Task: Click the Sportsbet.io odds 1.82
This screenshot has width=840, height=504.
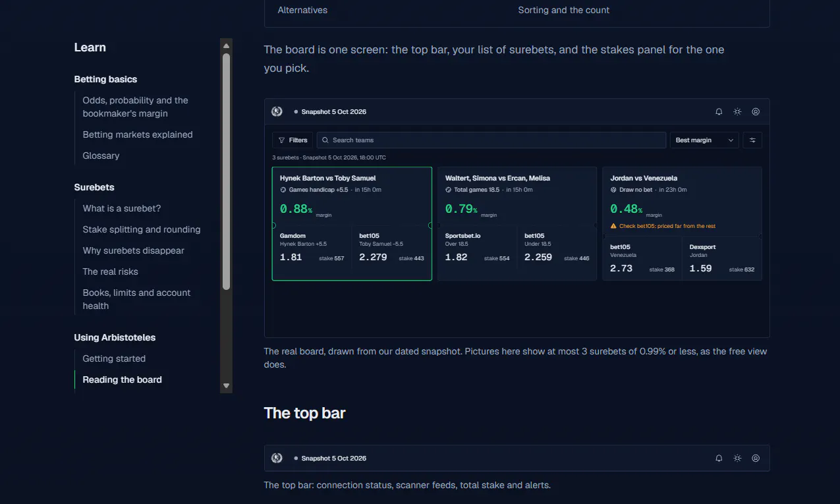Action: (x=456, y=258)
